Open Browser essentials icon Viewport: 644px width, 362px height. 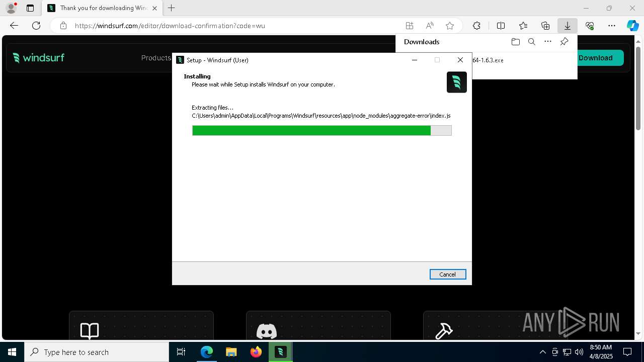coord(590,26)
